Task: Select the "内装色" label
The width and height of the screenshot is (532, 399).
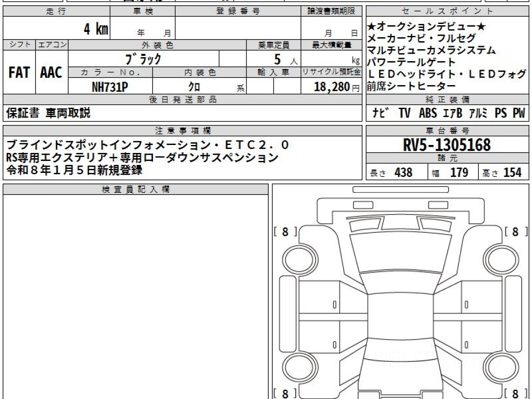Action: (x=199, y=72)
